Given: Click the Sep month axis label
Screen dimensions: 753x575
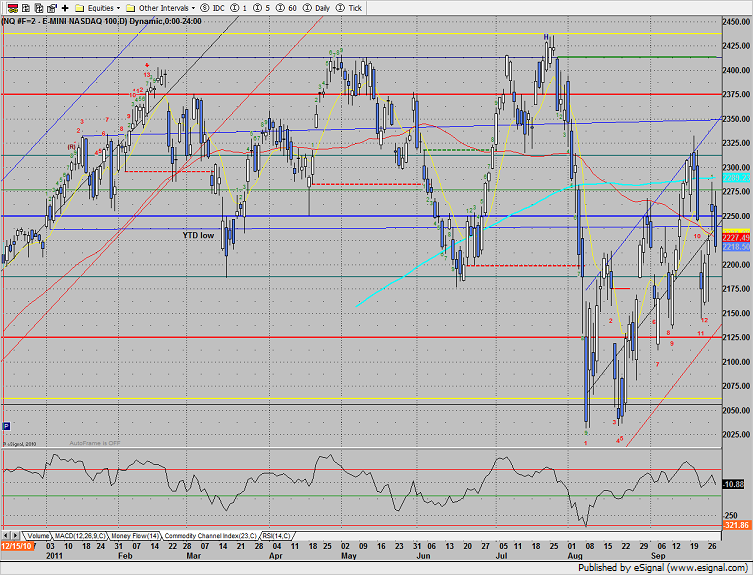Looking at the screenshot, I should point(658,556).
